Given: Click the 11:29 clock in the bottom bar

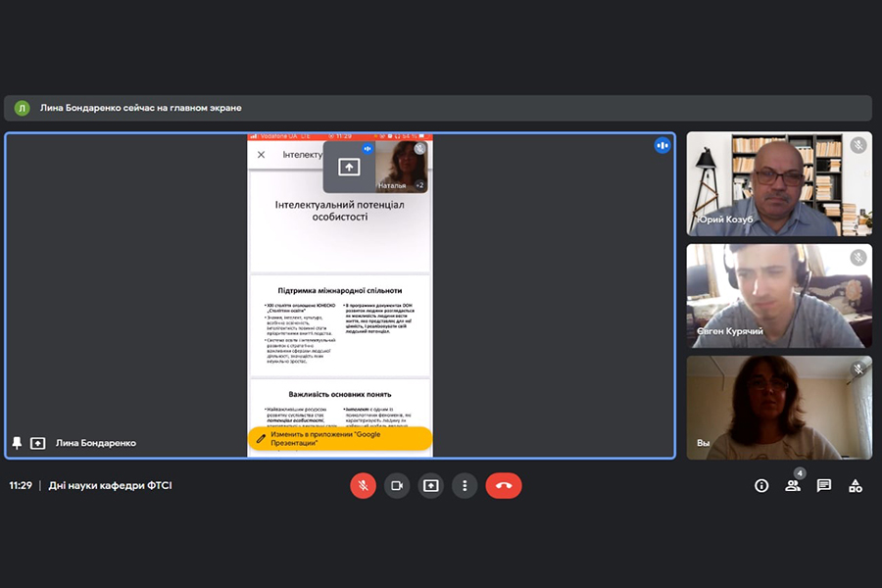Looking at the screenshot, I should [x=21, y=486].
